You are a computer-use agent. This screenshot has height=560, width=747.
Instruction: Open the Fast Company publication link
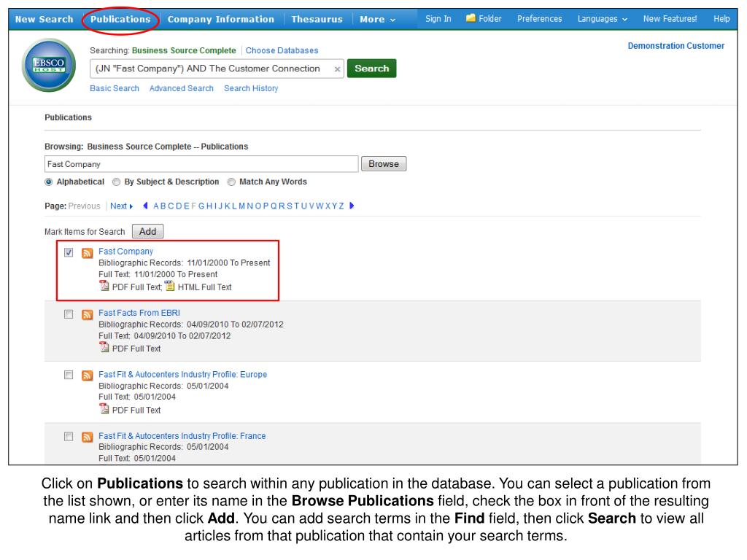point(125,251)
